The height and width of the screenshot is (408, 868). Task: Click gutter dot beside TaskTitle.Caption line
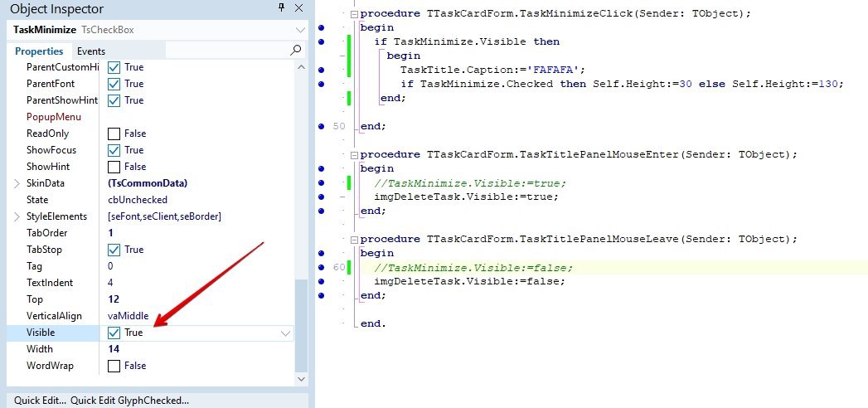pyautogui.click(x=321, y=70)
